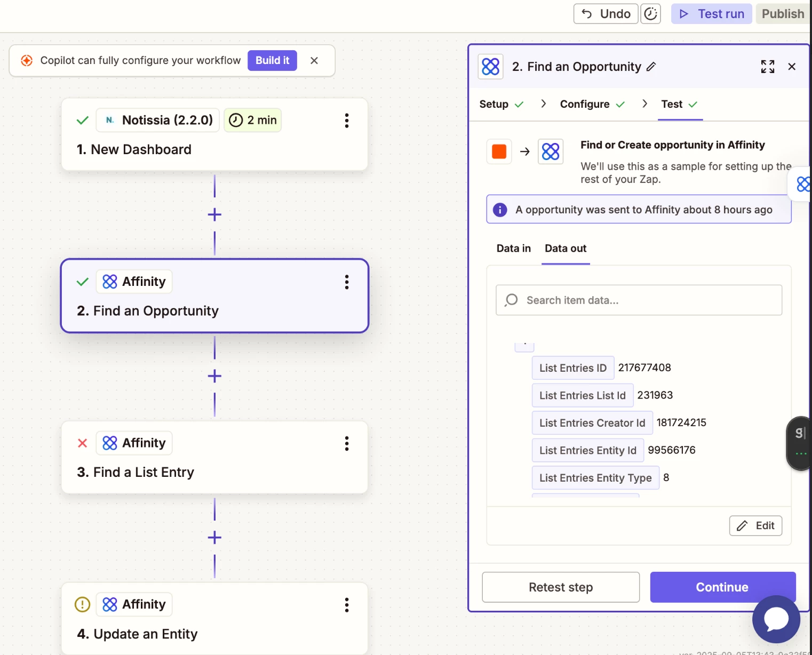Open menu for New Dashboard step

(347, 121)
